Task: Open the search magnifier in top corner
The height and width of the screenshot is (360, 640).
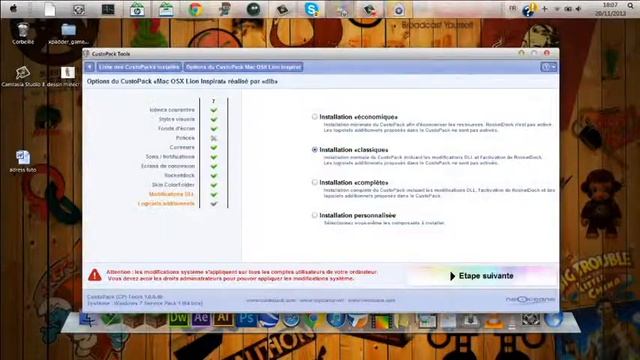Action: (631, 6)
